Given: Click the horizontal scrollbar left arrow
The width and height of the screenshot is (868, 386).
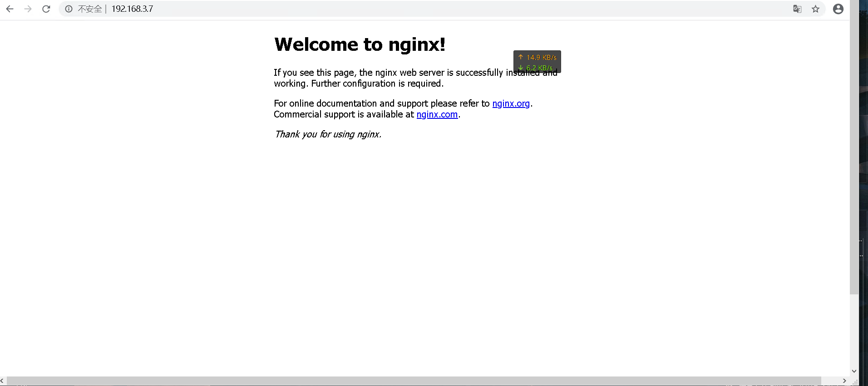Looking at the screenshot, I should click(x=3, y=381).
